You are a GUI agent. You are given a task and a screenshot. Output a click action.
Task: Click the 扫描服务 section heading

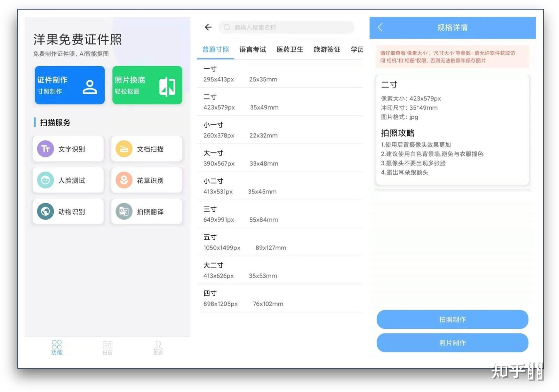55,122
